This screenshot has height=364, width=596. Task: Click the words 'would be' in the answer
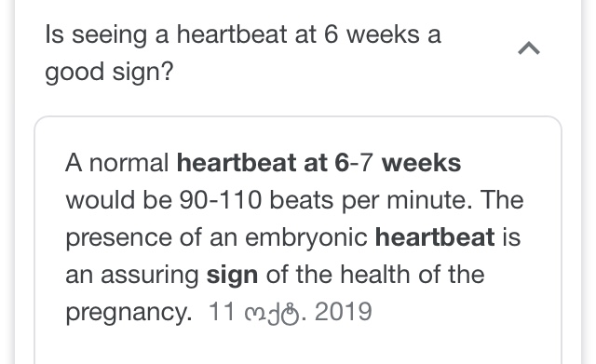[x=119, y=200]
